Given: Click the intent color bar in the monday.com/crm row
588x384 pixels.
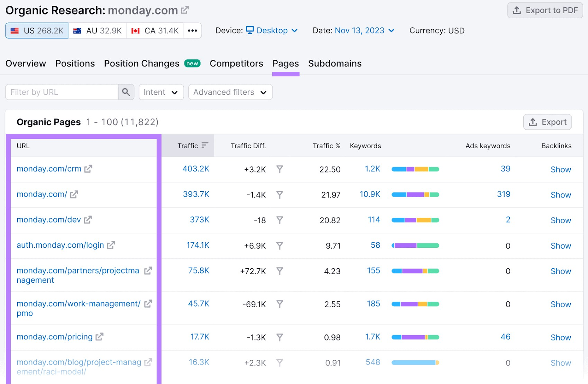Looking at the screenshot, I should click(415, 169).
